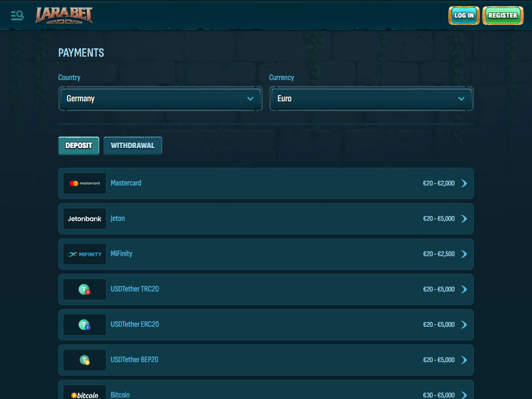This screenshot has height=399, width=532.
Task: Expand Jeton row using right chevron
Action: coord(464,219)
